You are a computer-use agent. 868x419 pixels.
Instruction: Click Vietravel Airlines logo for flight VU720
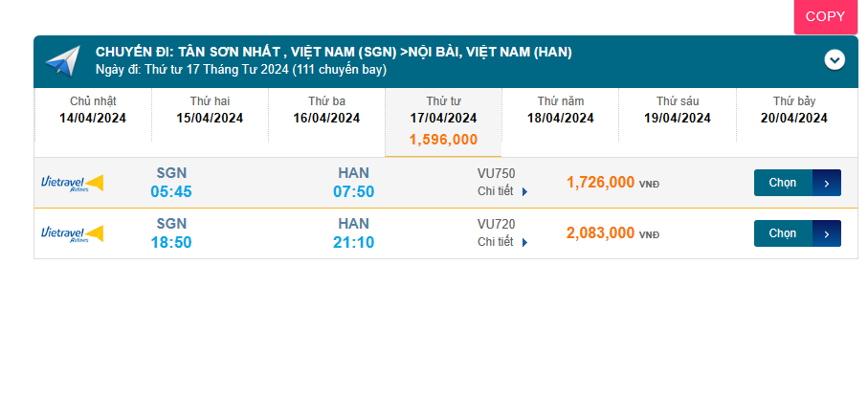click(x=73, y=233)
